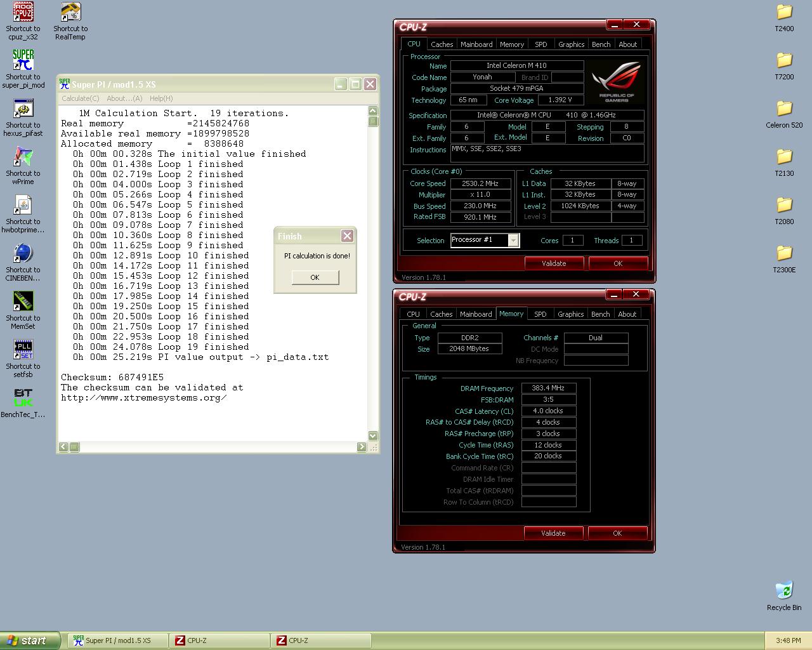
Task: Click OK in the lower CPU-Z window
Action: pyautogui.click(x=617, y=533)
